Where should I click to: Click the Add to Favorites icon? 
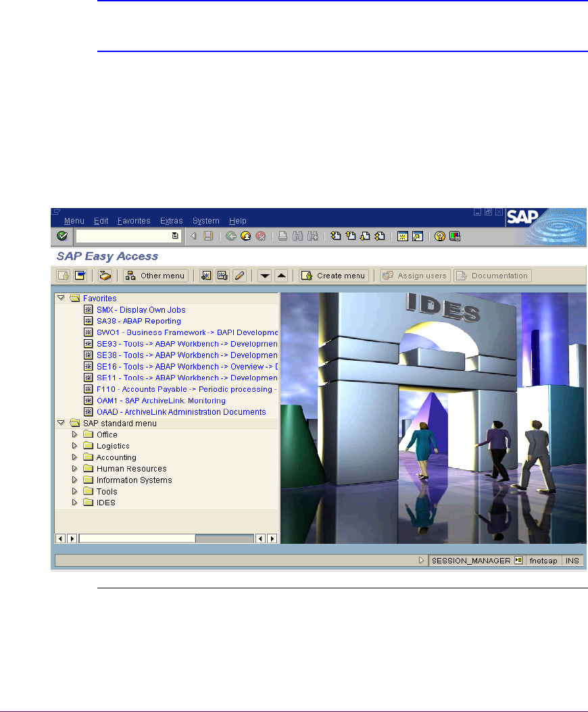pyautogui.click(x=206, y=276)
